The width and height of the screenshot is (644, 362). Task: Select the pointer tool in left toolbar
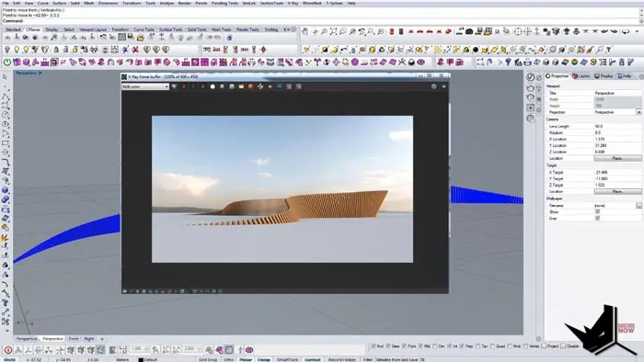6,77
